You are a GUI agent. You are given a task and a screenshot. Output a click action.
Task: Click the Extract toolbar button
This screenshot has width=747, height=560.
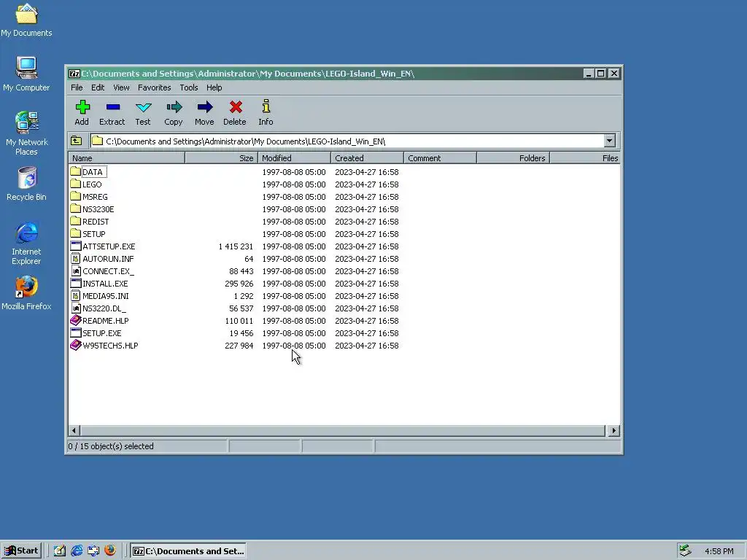[112, 113]
